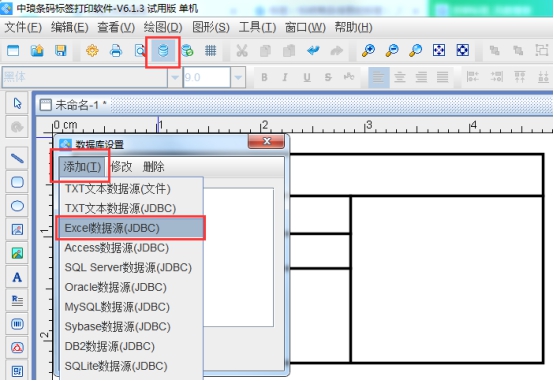Toggle the grid display icon
Screen dimensions: 554x381
[211, 51]
